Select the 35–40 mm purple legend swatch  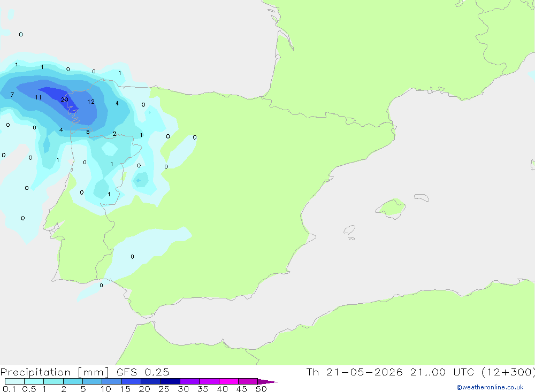pyautogui.click(x=209, y=381)
